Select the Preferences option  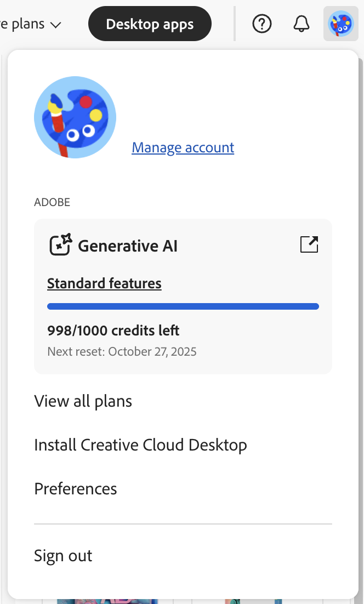click(75, 489)
